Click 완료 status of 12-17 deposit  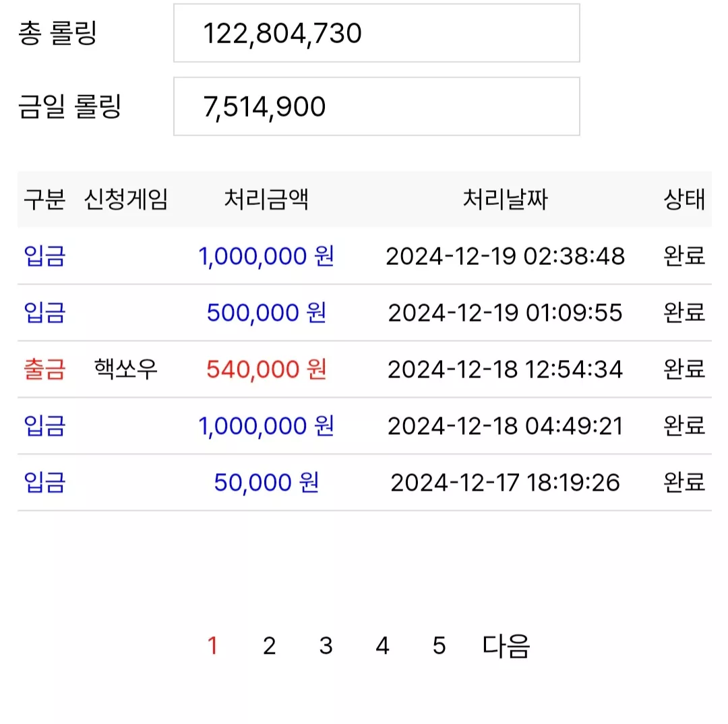[684, 482]
